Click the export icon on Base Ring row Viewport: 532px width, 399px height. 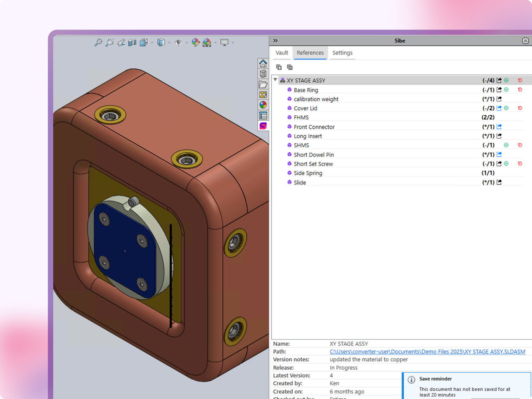point(499,89)
